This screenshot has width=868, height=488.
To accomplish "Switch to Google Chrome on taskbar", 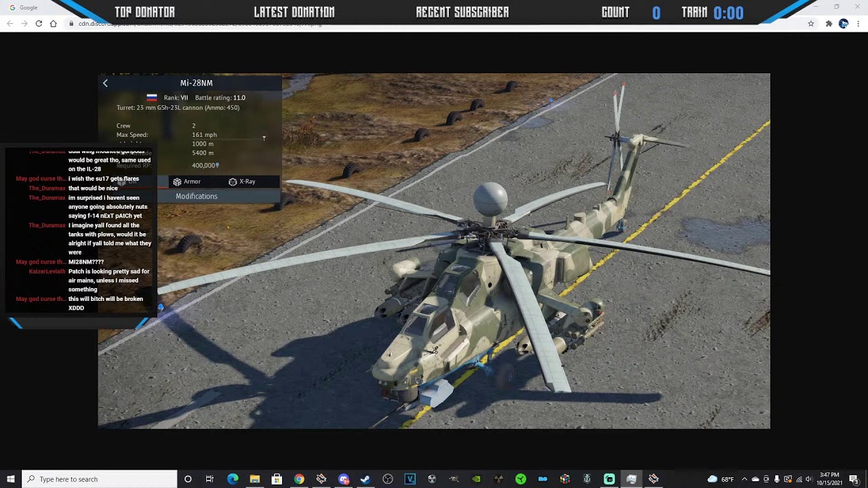I will pos(299,479).
